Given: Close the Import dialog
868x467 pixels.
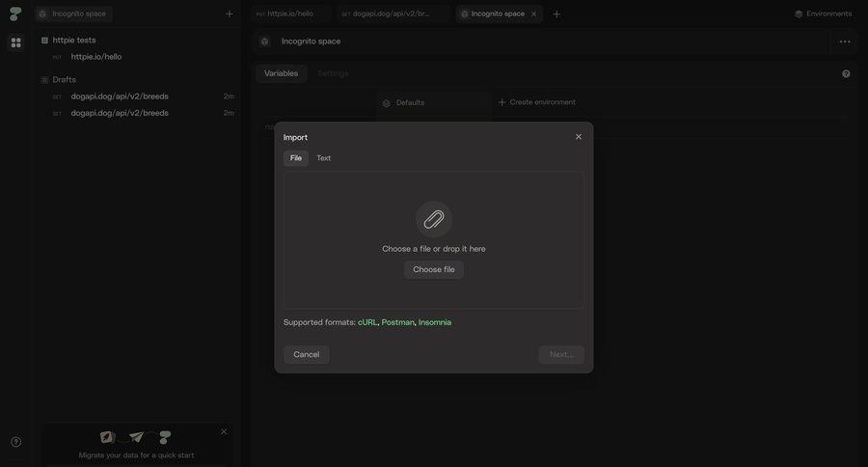Looking at the screenshot, I should pos(579,137).
